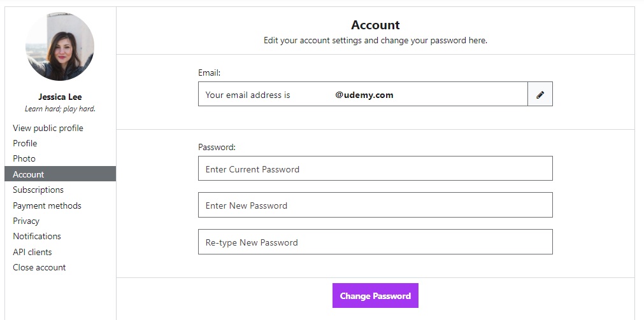Go to the Profile section
644x320 pixels.
(x=25, y=143)
